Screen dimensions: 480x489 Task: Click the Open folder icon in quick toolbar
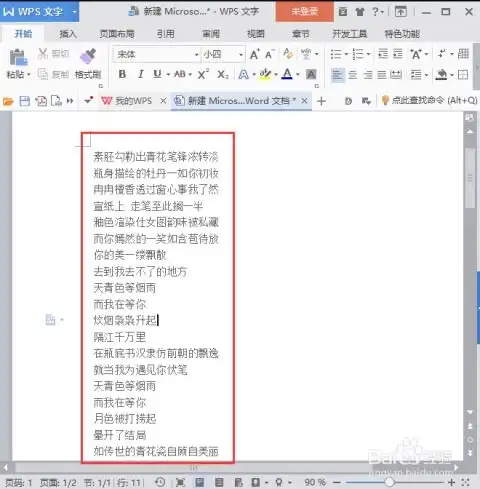[8, 101]
